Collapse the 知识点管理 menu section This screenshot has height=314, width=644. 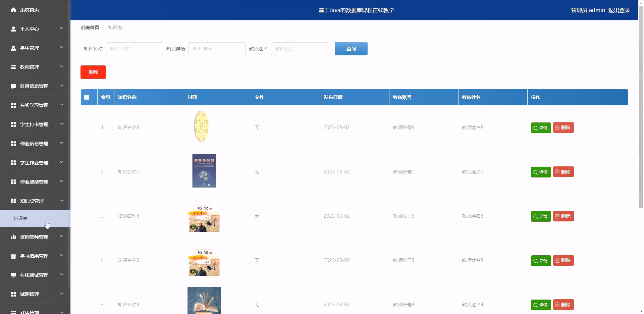click(62, 201)
